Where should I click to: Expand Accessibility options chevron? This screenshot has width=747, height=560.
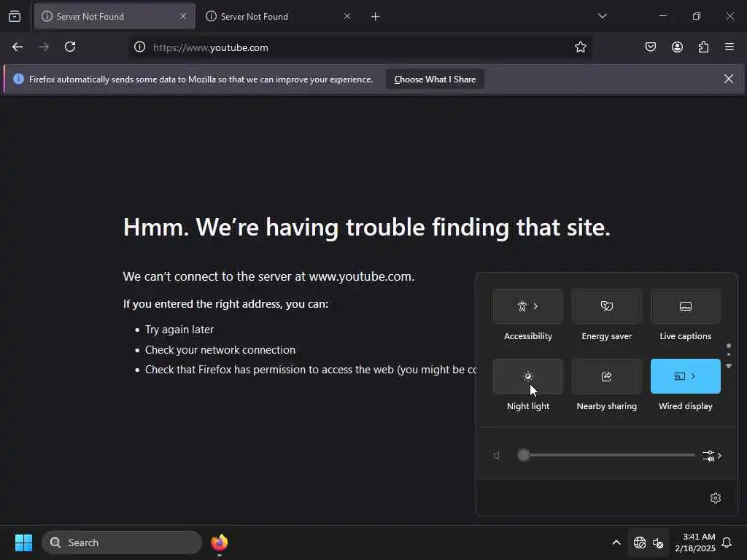point(536,307)
